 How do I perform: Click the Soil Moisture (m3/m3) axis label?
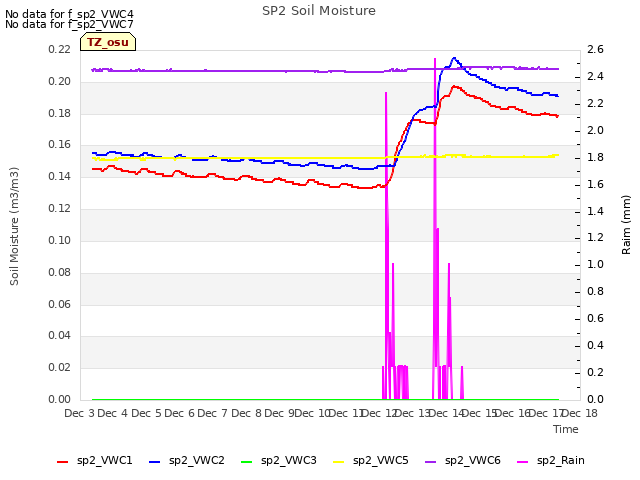pos(14,226)
